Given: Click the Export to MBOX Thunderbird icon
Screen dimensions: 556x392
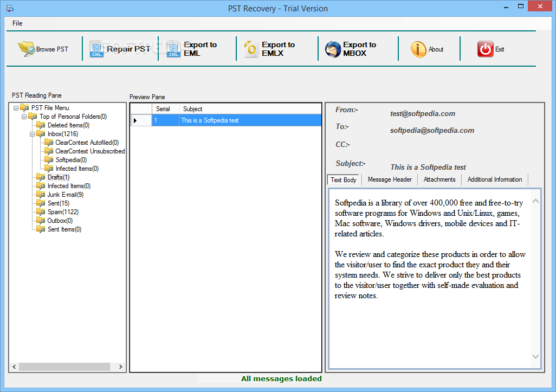Looking at the screenshot, I should (333, 49).
